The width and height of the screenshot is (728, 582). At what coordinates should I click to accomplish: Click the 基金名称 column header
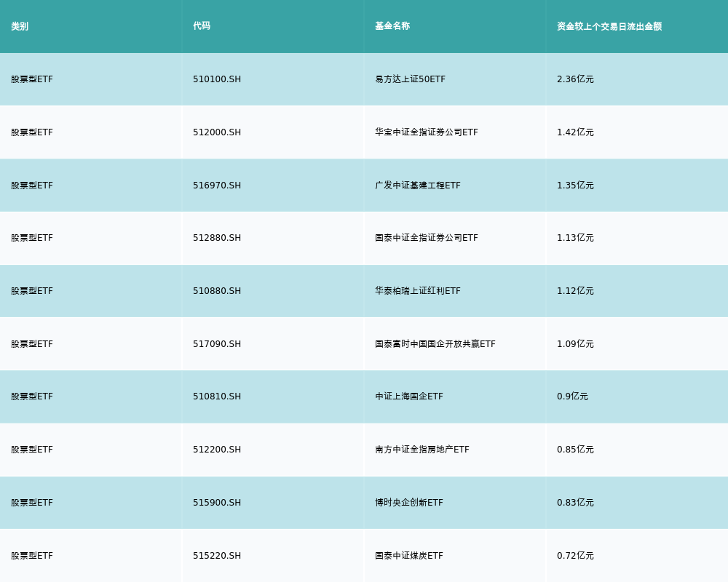pyautogui.click(x=392, y=26)
